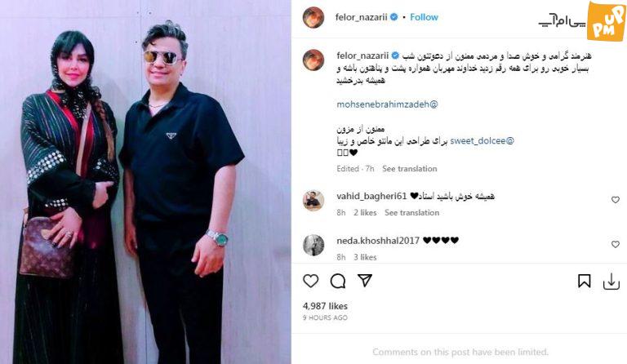
Task: Save the post with the bookmark icon
Action: pyautogui.click(x=585, y=281)
